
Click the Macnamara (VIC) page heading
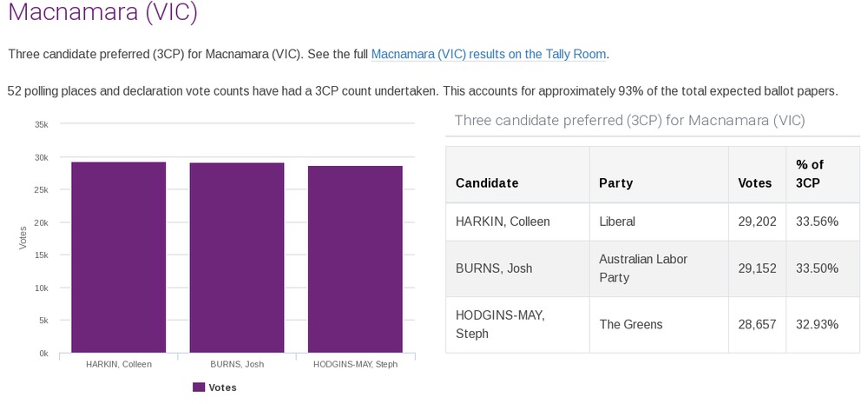pos(102,13)
